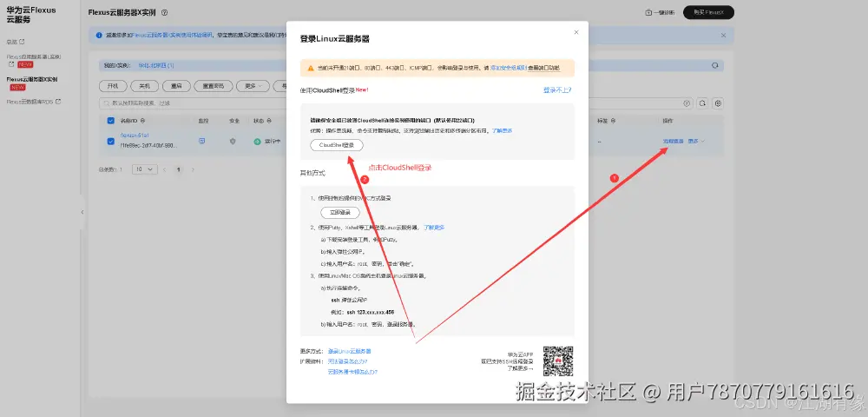
Task: Click the warning triangle icon in orange banner
Action: (310, 68)
